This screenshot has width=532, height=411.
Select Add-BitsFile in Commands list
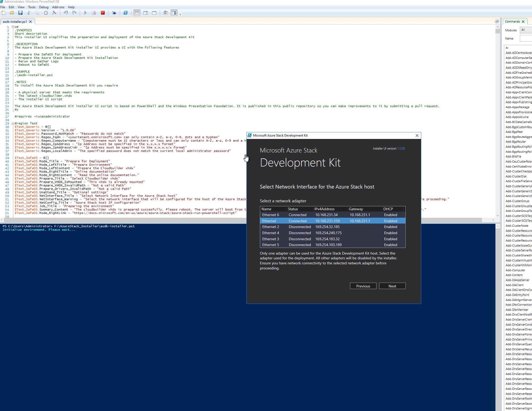click(513, 156)
